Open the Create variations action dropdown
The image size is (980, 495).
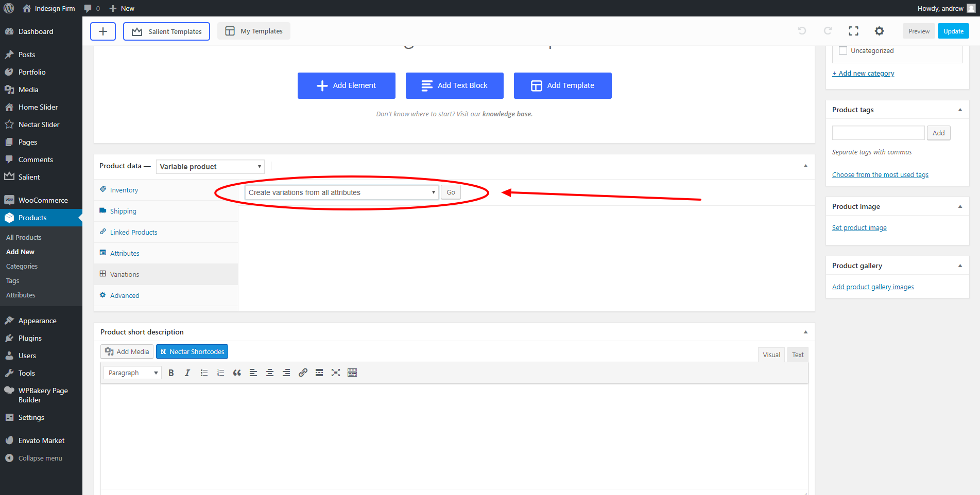(341, 192)
